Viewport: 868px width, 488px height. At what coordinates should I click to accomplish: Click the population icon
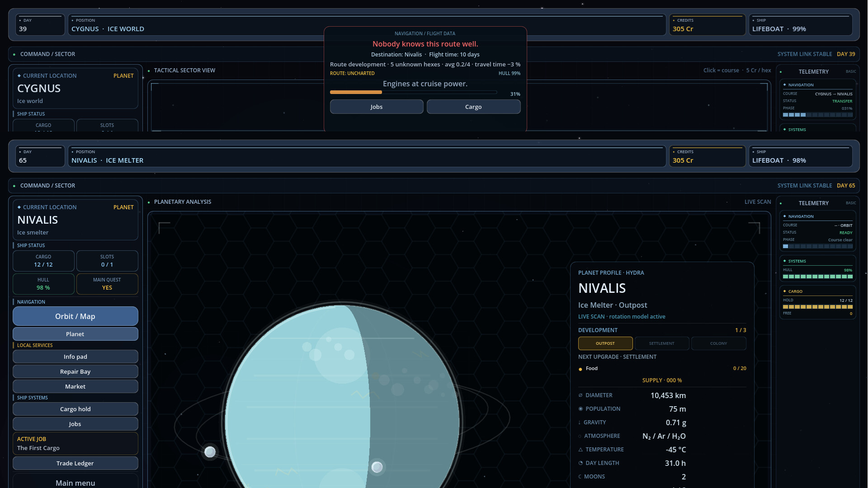coord(580,409)
